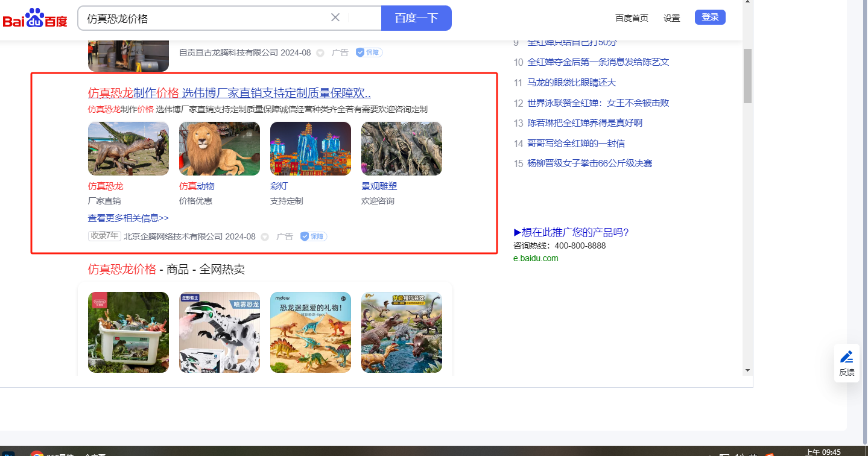
Task: Open the 设置 menu
Action: click(671, 18)
